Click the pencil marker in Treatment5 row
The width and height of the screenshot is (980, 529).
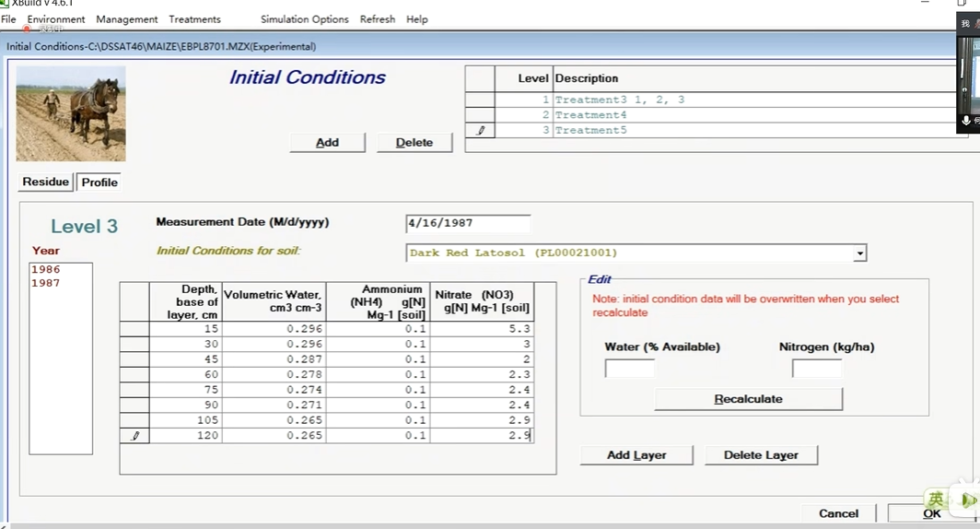click(480, 131)
